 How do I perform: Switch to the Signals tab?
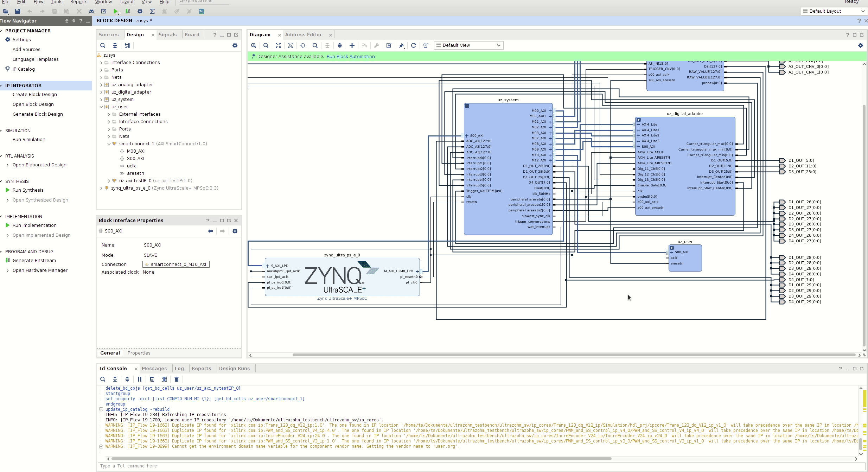tap(167, 35)
